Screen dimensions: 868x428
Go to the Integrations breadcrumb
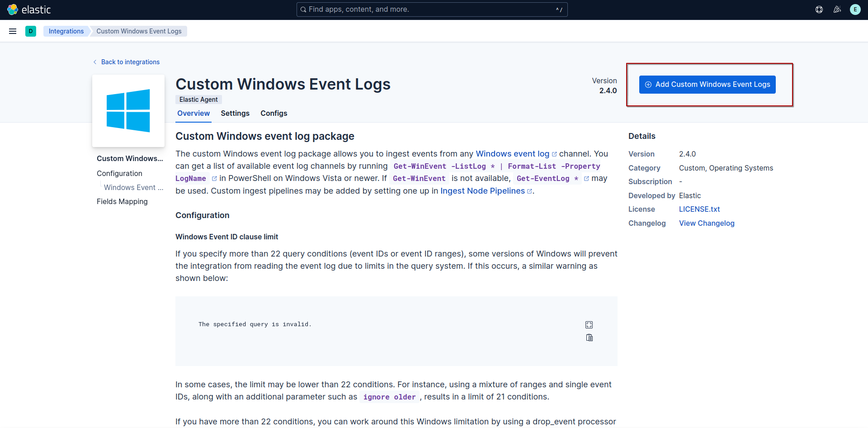pyautogui.click(x=66, y=31)
